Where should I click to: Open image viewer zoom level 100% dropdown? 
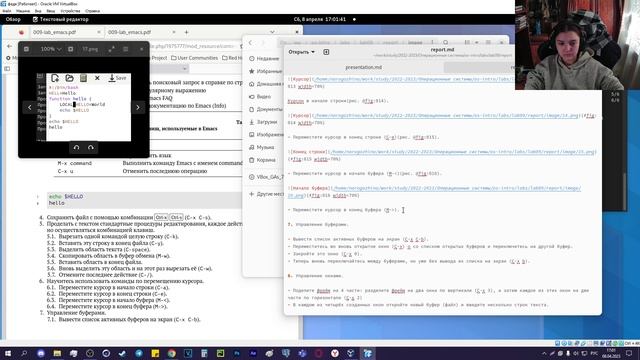pyautogui.click(x=51, y=49)
